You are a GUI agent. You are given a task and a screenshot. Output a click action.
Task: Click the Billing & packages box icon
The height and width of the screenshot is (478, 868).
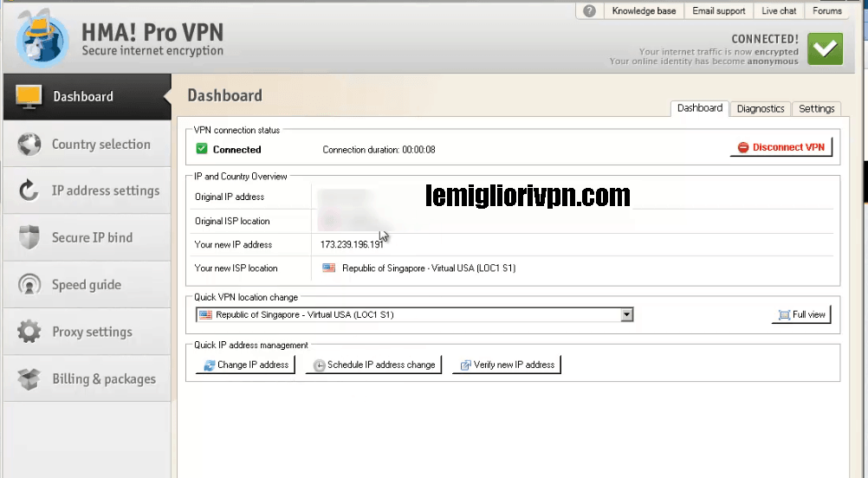29,379
